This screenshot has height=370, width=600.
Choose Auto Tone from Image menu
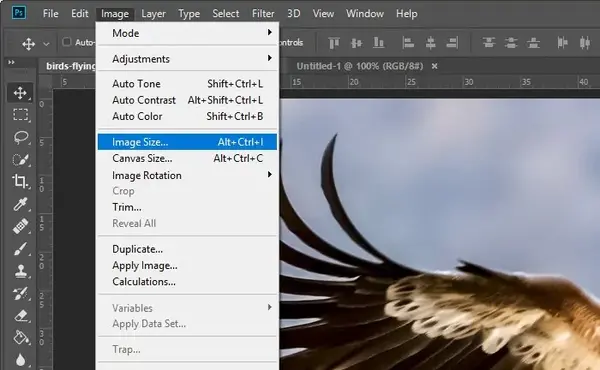188,84
